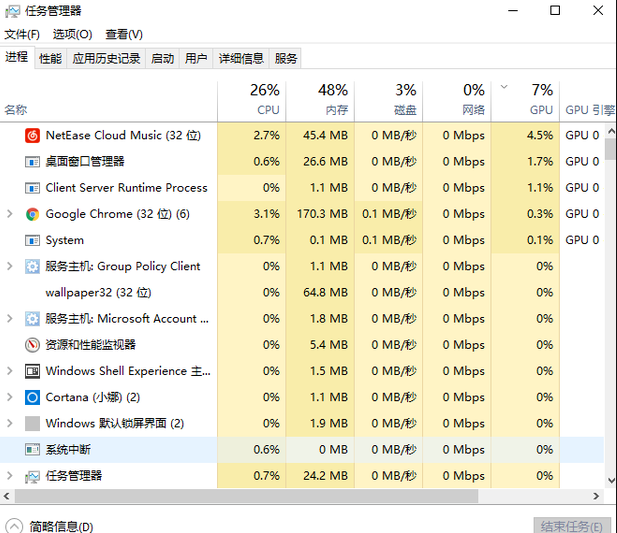
Task: Sort by the CPU column header
Action: pos(252,100)
